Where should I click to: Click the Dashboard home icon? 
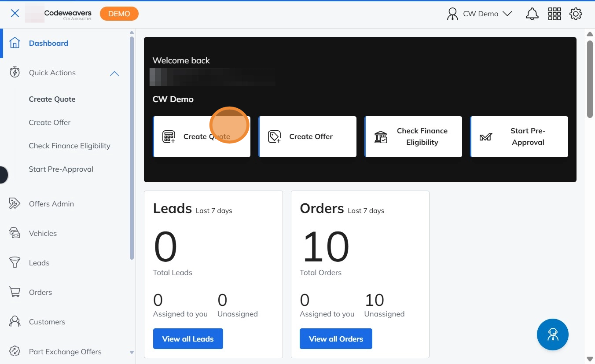[x=15, y=43]
